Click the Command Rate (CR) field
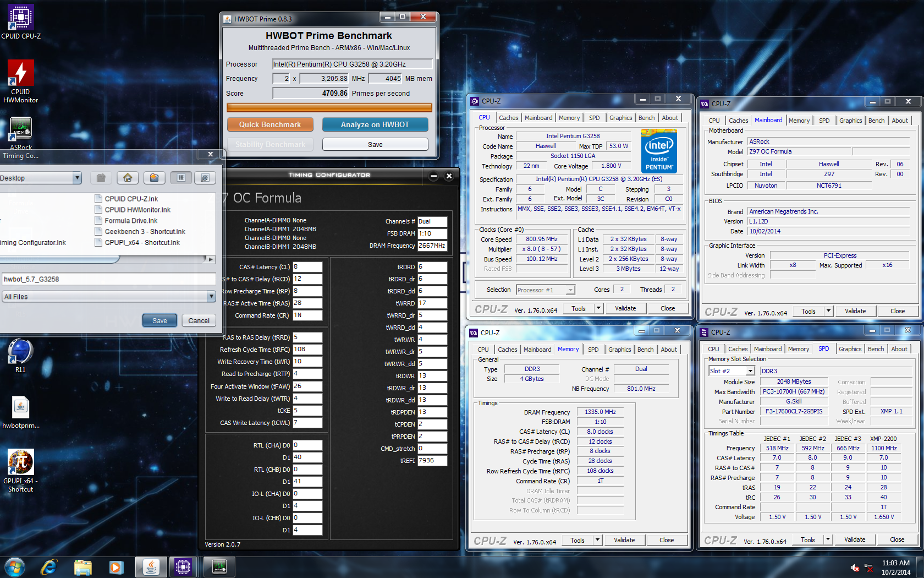The width and height of the screenshot is (924, 578). coord(307,315)
